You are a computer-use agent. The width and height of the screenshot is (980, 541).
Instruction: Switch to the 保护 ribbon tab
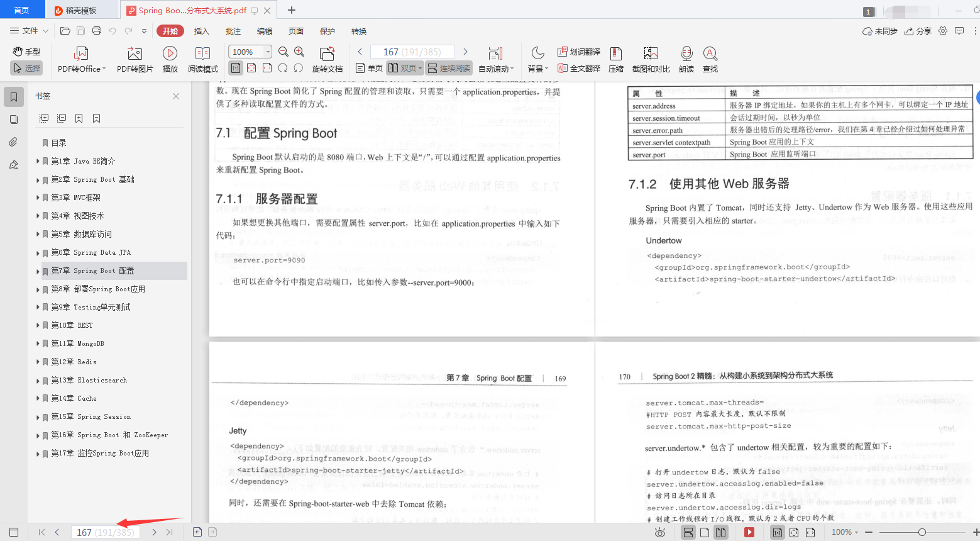tap(328, 31)
